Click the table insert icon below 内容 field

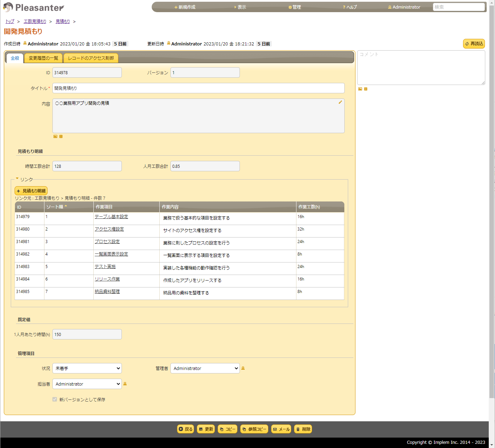point(61,137)
